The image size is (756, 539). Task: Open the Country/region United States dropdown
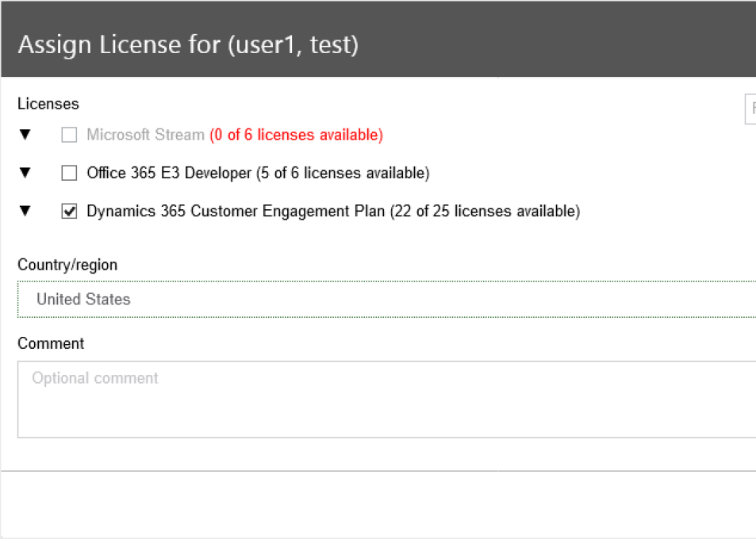[386, 299]
